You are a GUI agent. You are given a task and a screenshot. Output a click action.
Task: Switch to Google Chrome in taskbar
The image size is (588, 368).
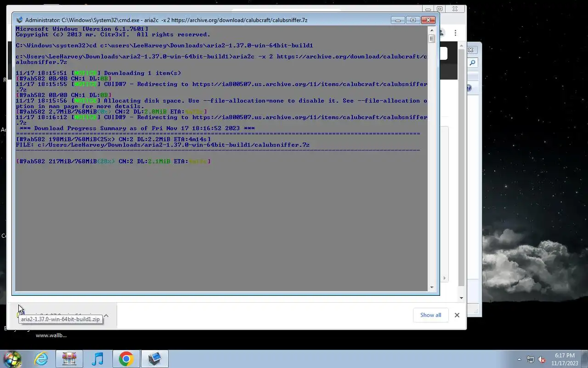126,359
